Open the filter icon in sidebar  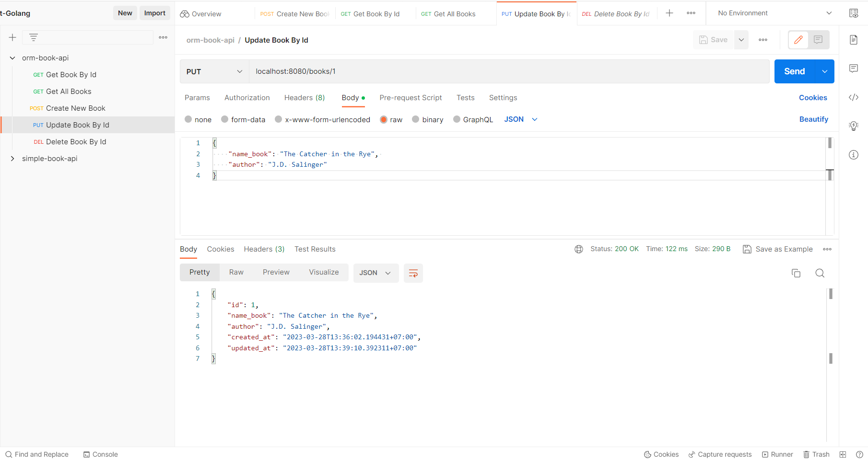click(34, 37)
